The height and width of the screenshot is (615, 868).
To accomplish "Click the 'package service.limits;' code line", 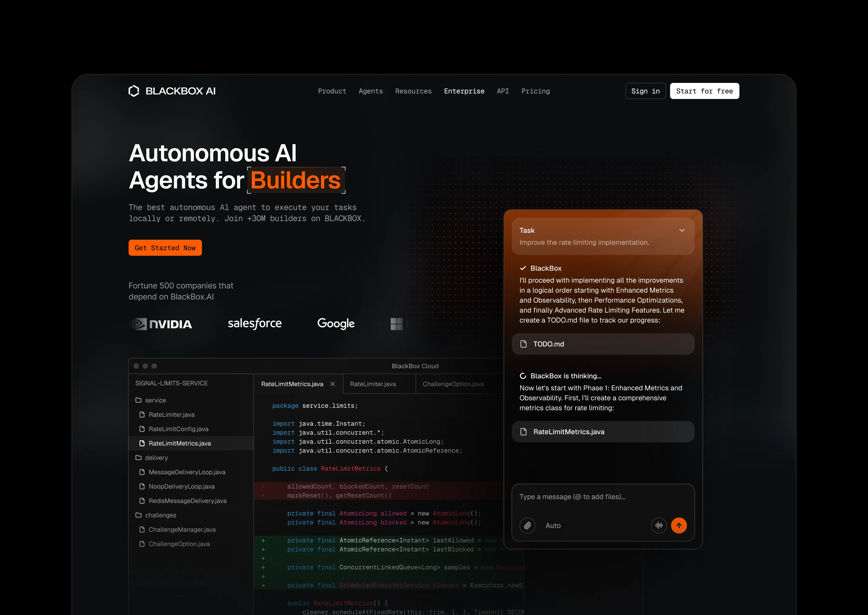I will coord(315,405).
